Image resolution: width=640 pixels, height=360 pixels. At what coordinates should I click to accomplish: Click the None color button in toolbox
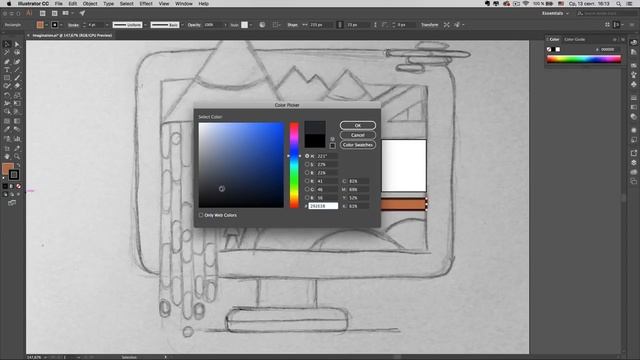(x=18, y=186)
